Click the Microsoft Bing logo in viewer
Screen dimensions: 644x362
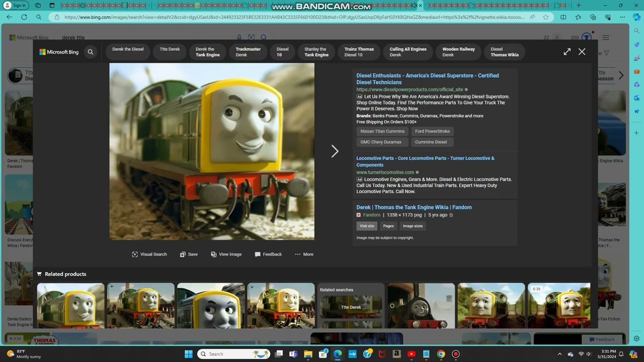click(59, 52)
